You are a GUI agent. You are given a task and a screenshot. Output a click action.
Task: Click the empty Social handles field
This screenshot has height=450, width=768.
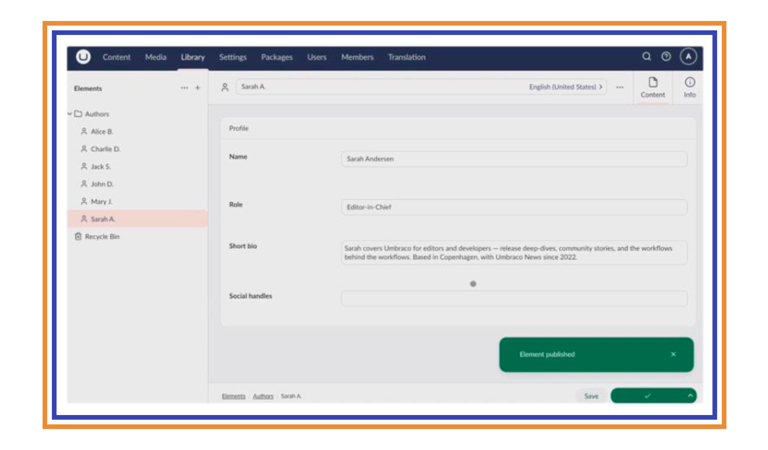point(514,298)
